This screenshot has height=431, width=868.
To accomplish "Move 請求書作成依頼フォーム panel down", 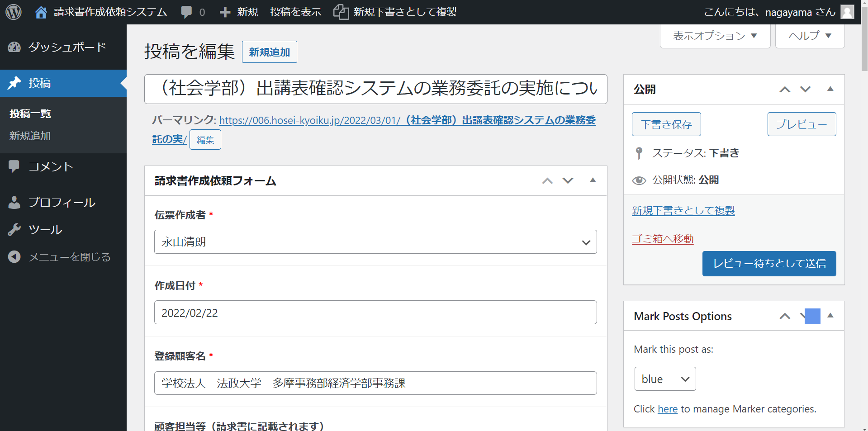I will pos(568,181).
